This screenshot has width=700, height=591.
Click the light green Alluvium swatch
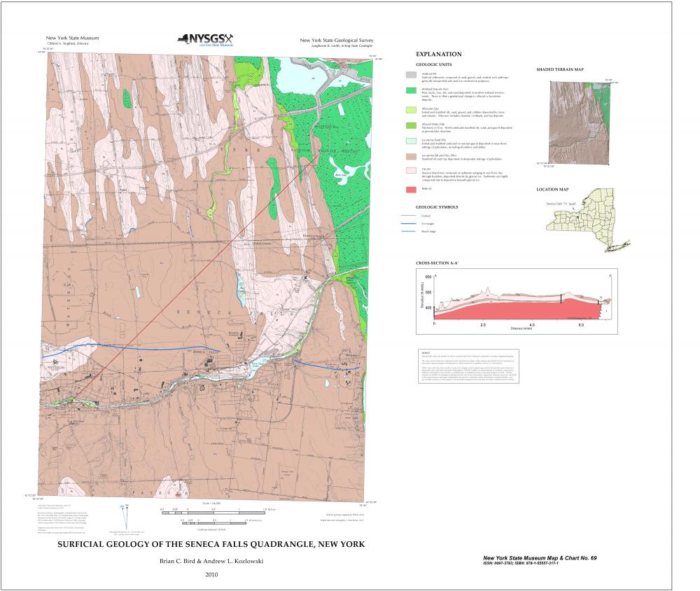[409, 110]
